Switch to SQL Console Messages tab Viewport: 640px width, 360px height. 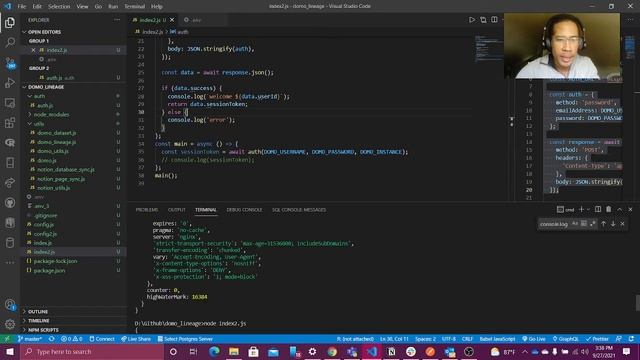[x=299, y=210]
